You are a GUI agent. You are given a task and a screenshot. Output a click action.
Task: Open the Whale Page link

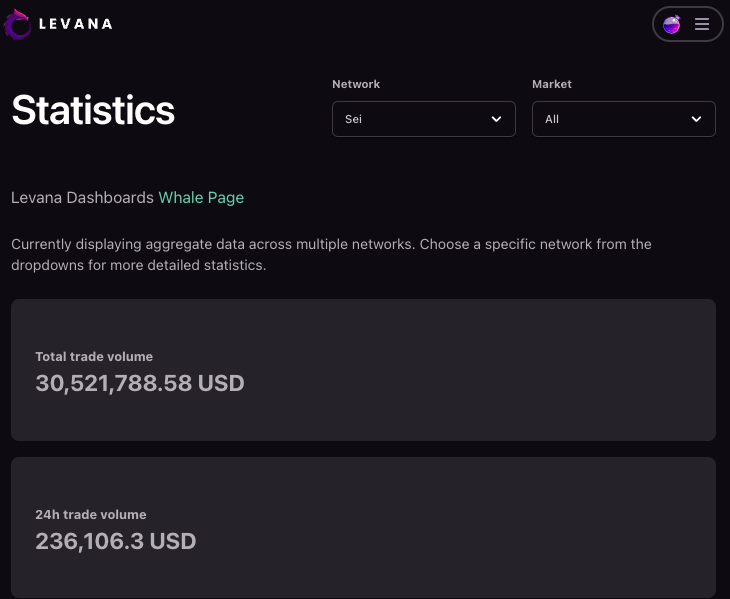pyautogui.click(x=201, y=198)
